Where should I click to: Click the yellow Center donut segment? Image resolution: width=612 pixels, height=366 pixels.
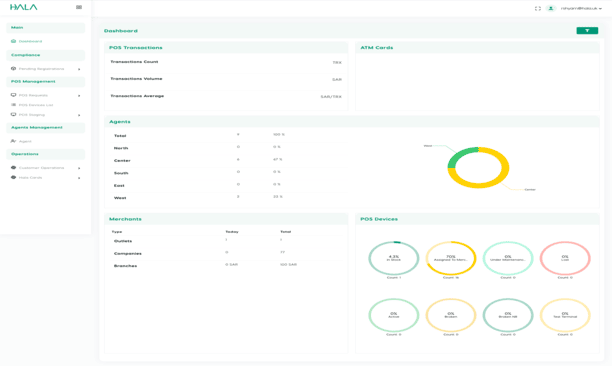(499, 181)
